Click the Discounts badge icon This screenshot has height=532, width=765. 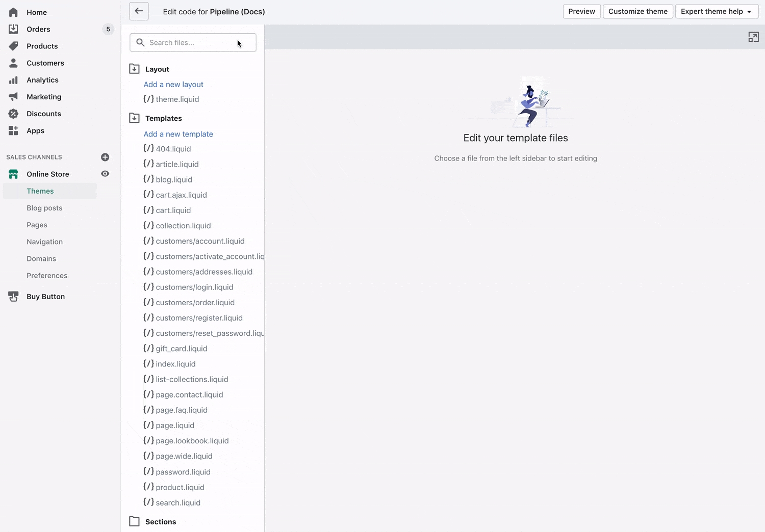point(13,114)
